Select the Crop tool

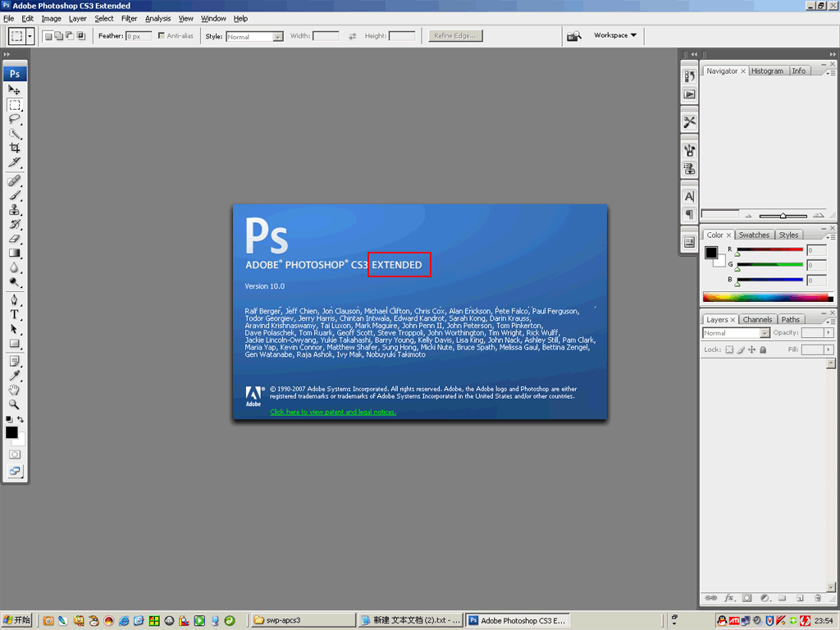tap(15, 148)
